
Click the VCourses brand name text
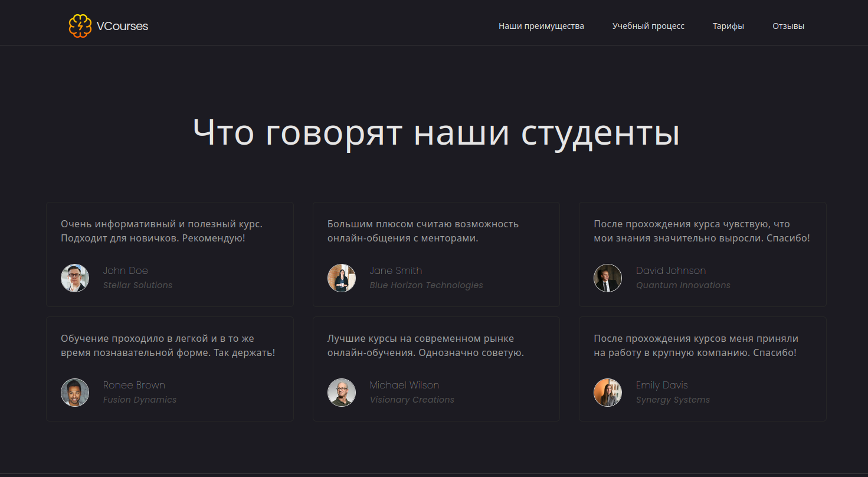pos(122,26)
